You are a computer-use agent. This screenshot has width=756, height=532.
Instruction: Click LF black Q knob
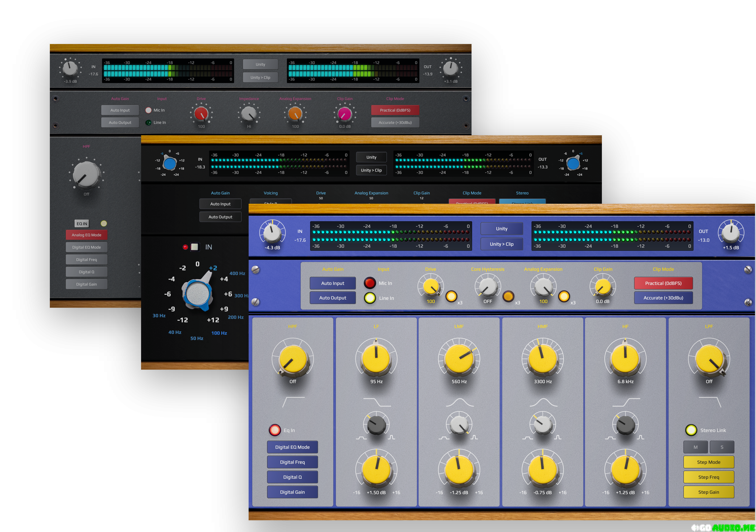[376, 425]
